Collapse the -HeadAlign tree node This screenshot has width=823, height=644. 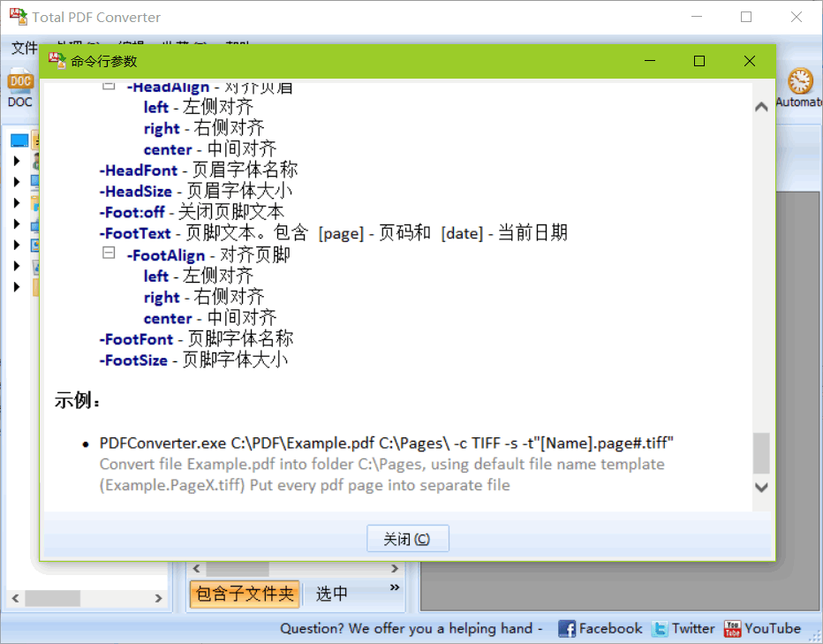point(109,85)
